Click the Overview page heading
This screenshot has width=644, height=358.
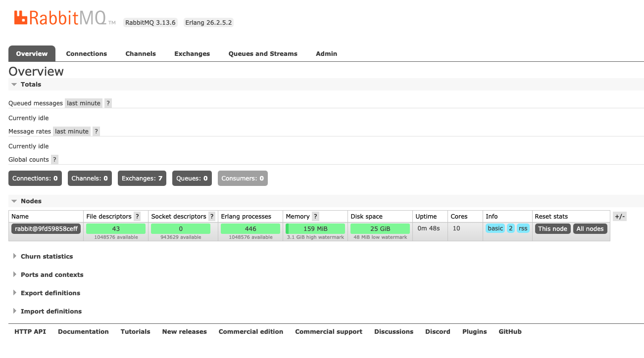point(36,71)
